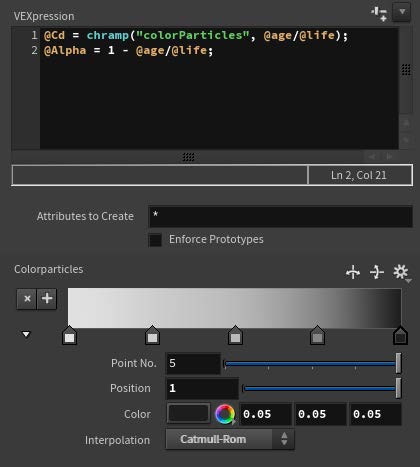Open the Interpolation Catmull-Rom dropdown
This screenshot has height=467, width=420.
[230, 439]
